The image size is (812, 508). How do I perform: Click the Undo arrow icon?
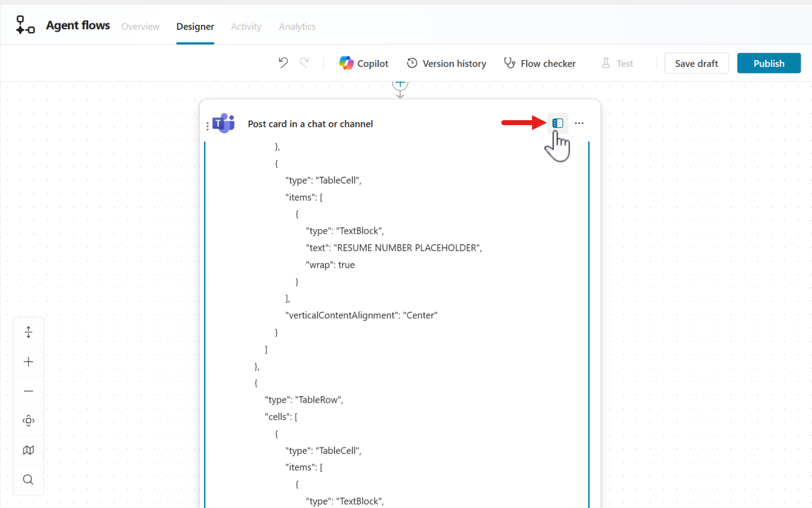pyautogui.click(x=283, y=63)
